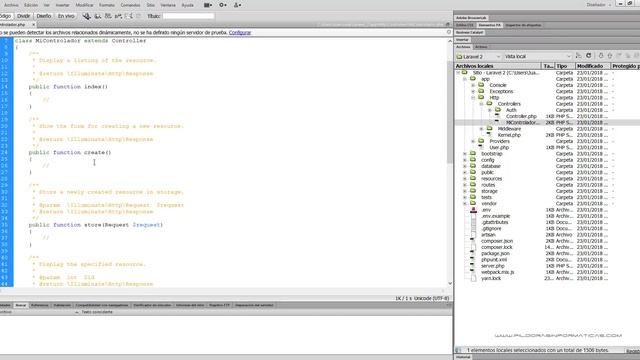This screenshot has width=640, height=360.
Task: Expand the vendor folder
Action: point(465,203)
